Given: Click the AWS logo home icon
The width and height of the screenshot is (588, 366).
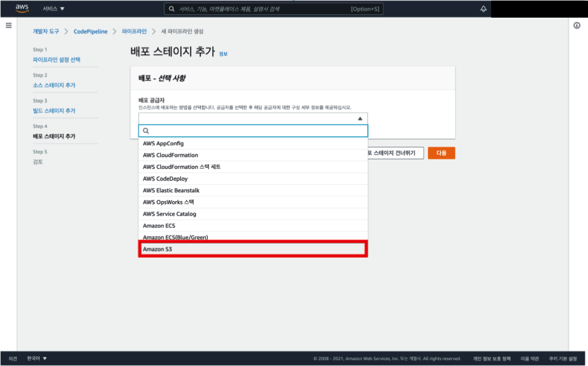Looking at the screenshot, I should [22, 9].
